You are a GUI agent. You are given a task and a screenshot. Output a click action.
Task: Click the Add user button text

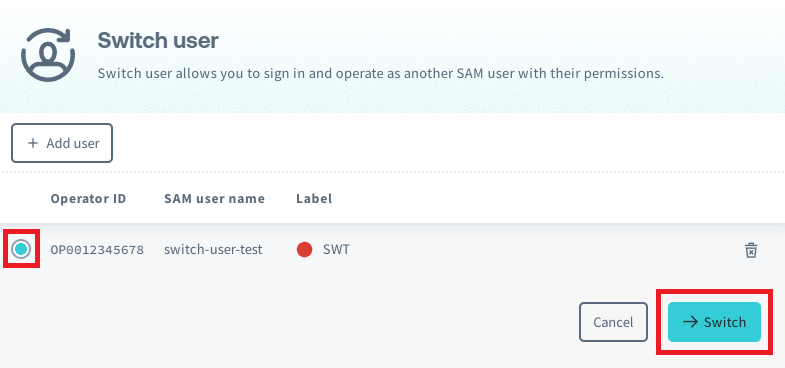point(73,143)
